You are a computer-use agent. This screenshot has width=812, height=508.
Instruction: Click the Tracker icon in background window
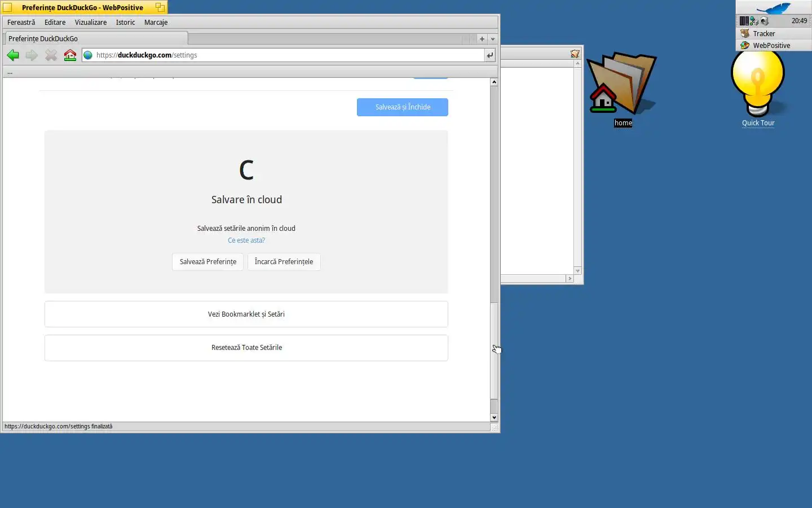pyautogui.click(x=575, y=54)
